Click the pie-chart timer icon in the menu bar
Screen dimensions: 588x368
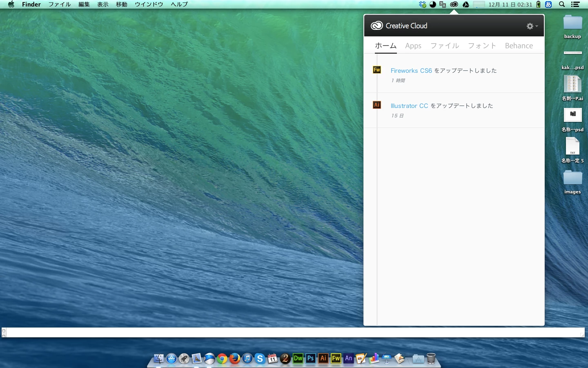coord(432,4)
